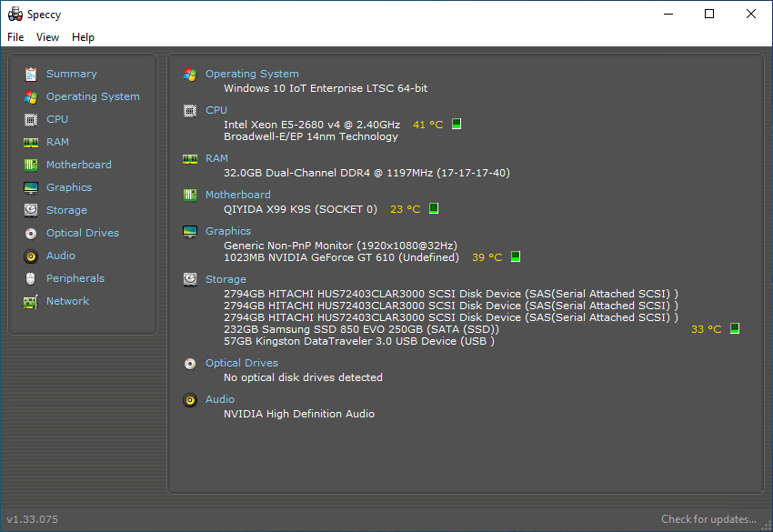Click the Speccy app icon in title bar
The height and width of the screenshot is (532, 773).
15,14
